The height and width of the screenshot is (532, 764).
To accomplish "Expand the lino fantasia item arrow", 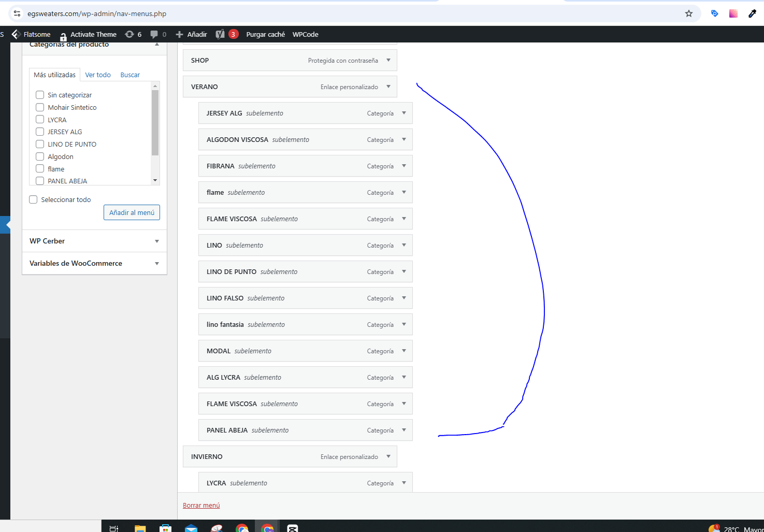I will [404, 324].
